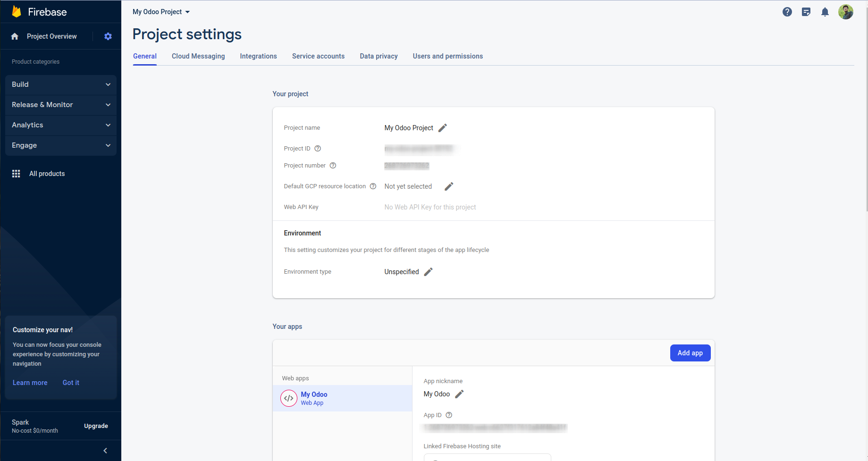Viewport: 868px width, 461px height.
Task: Click the Add app button
Action: [690, 353]
